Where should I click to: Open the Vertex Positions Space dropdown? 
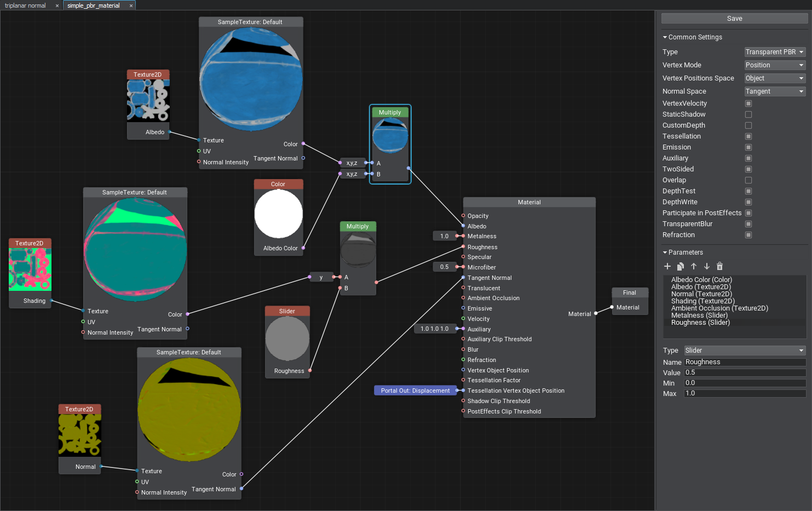(775, 78)
